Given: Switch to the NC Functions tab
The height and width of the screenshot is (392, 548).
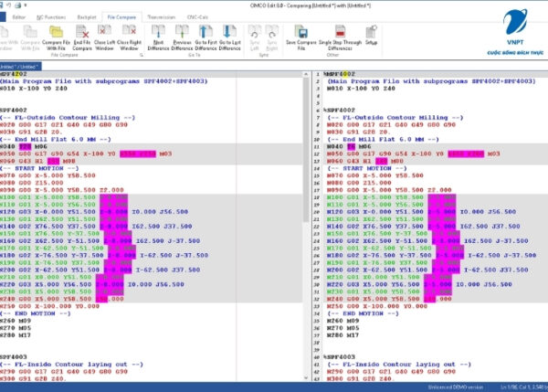Looking at the screenshot, I should click(51, 17).
